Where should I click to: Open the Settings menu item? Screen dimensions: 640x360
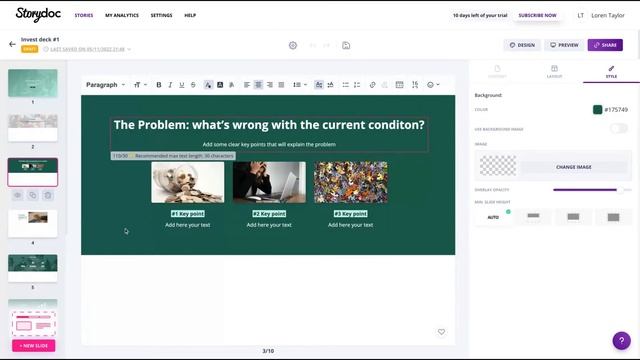click(x=161, y=15)
